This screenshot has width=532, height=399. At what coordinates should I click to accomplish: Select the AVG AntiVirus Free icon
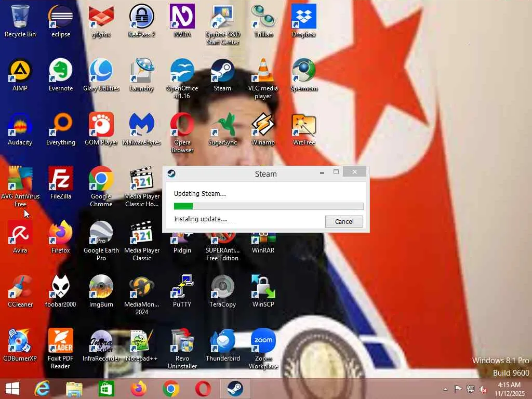(20, 187)
